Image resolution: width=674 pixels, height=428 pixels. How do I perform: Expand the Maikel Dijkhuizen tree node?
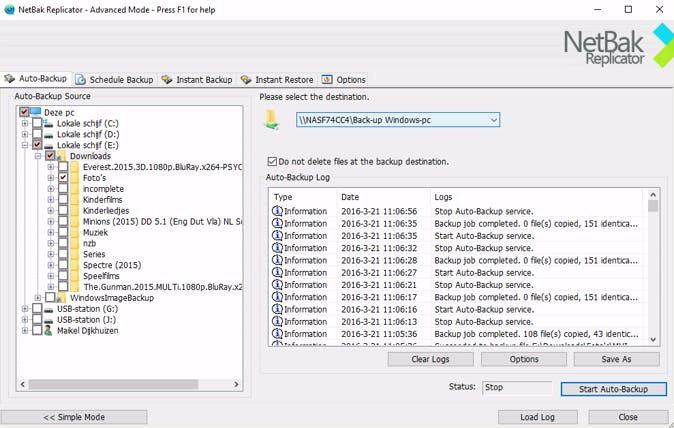pos(25,330)
